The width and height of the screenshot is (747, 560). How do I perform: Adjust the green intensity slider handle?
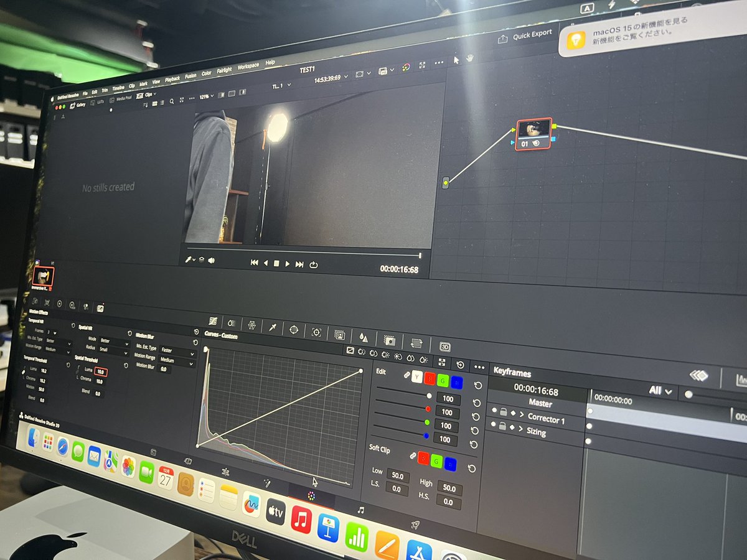pyautogui.click(x=426, y=422)
